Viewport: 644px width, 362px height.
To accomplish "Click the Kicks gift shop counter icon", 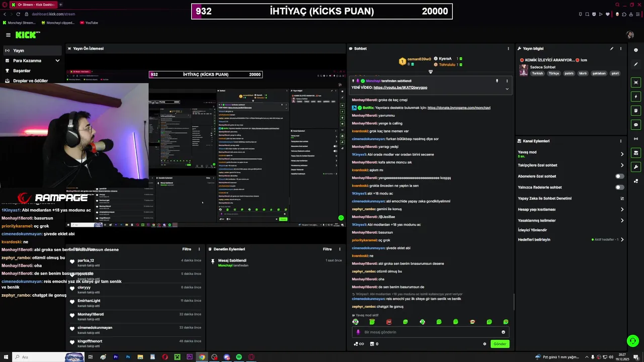I will 374,344.
